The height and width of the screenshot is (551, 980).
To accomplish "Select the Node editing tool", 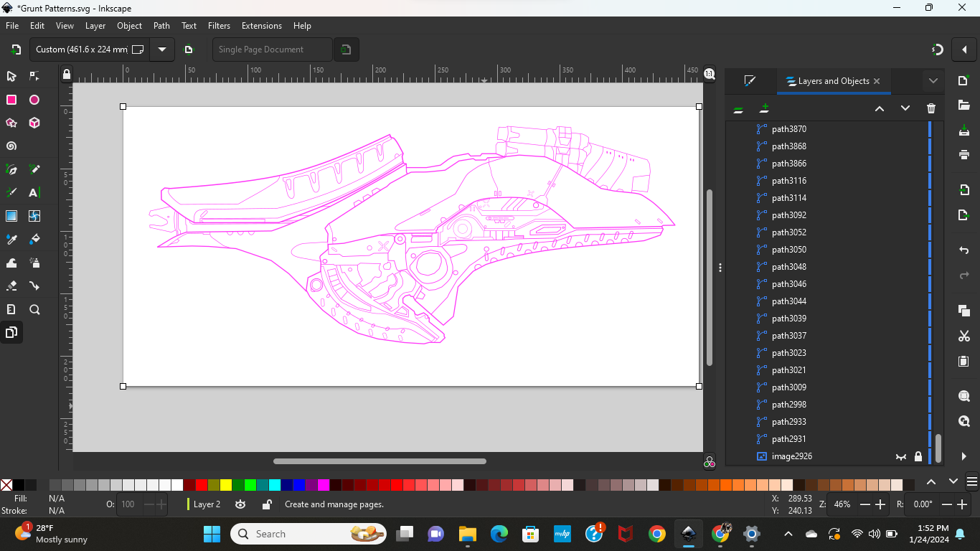I will pyautogui.click(x=34, y=76).
